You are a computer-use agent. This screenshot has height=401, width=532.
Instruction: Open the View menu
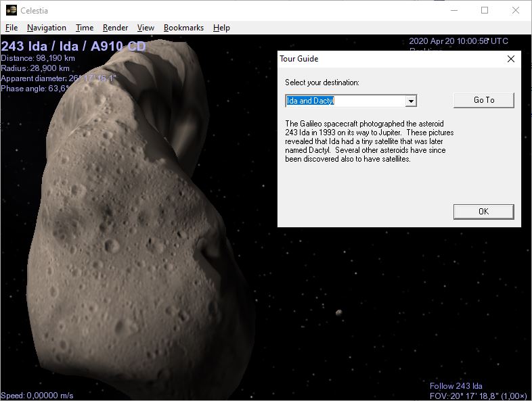pyautogui.click(x=146, y=28)
